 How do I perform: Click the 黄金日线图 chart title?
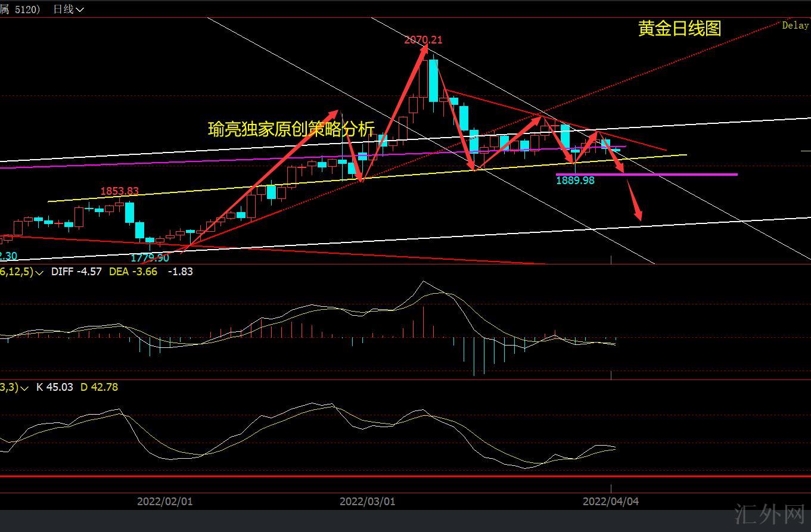coord(679,29)
